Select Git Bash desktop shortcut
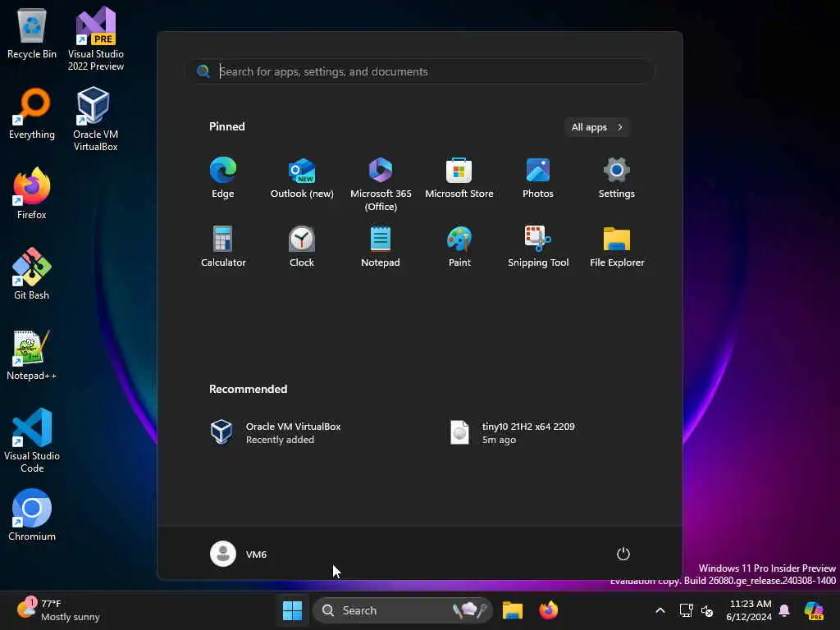The height and width of the screenshot is (630, 840). tap(32, 274)
